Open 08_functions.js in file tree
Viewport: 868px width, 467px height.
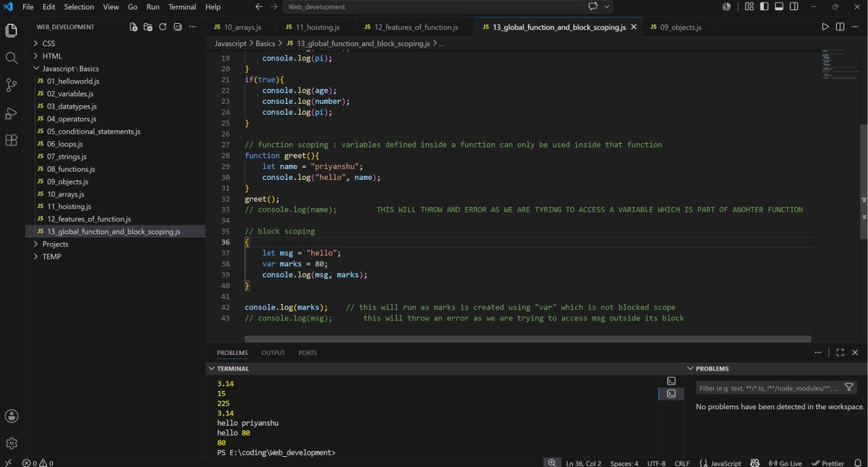pos(71,169)
